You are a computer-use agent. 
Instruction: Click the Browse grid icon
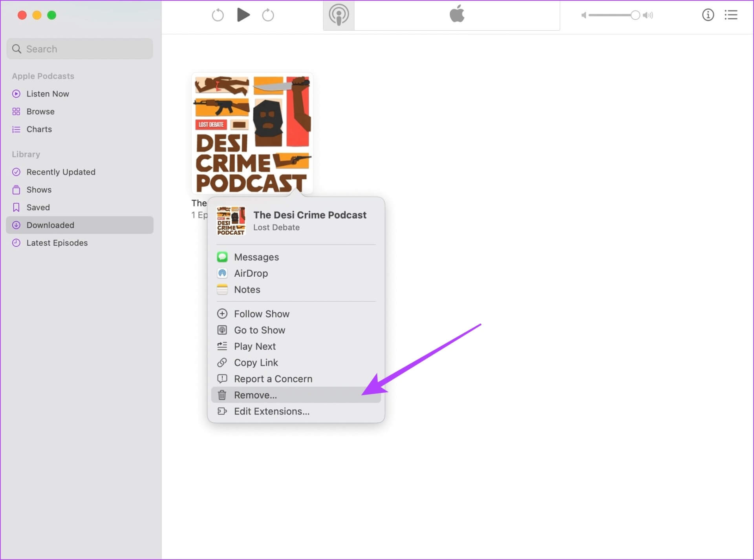[16, 111]
